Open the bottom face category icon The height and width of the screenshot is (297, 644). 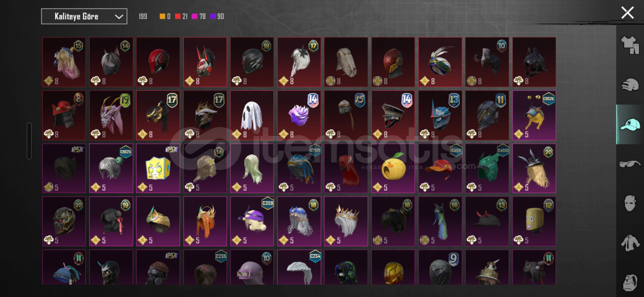[x=630, y=283]
